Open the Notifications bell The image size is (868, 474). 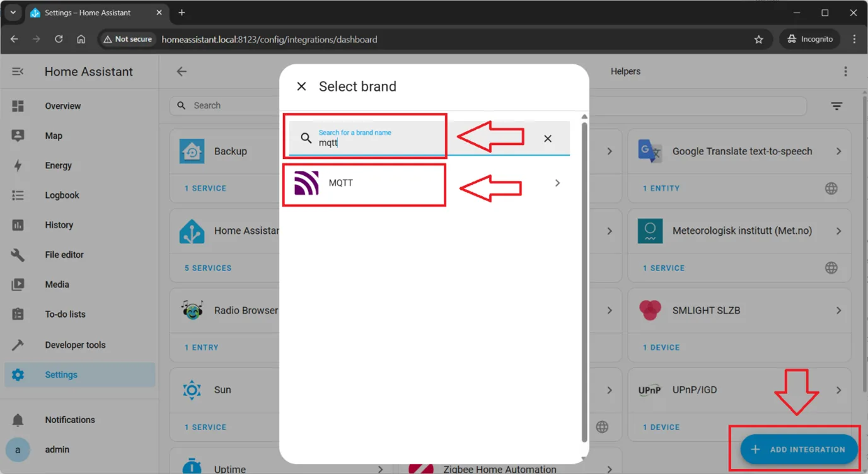pyautogui.click(x=18, y=420)
